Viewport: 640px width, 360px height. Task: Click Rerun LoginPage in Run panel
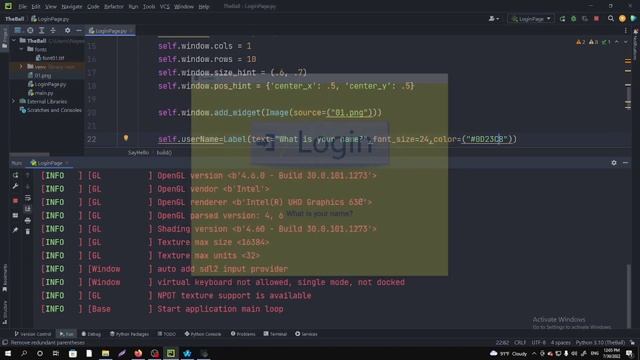pos(16,175)
